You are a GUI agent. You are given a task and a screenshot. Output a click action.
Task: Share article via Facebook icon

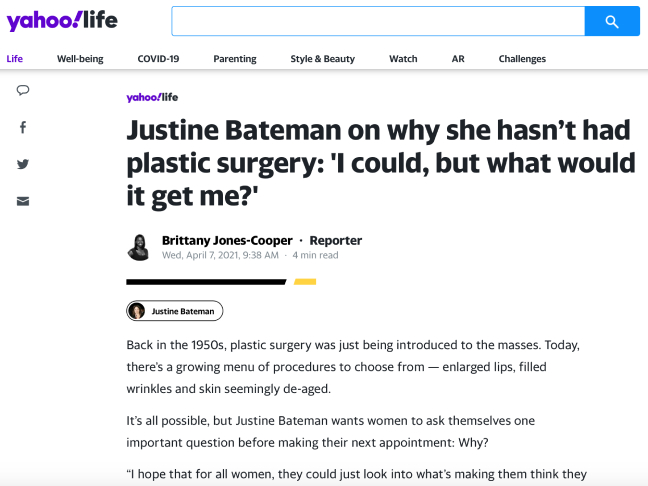[23, 127]
